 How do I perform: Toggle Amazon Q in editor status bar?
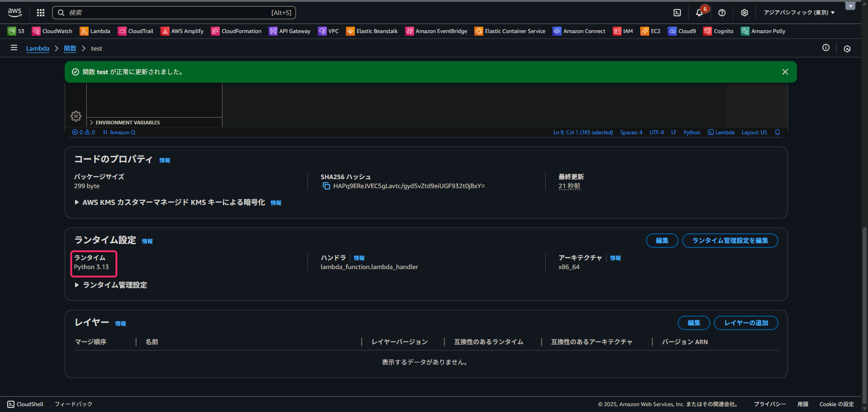119,133
